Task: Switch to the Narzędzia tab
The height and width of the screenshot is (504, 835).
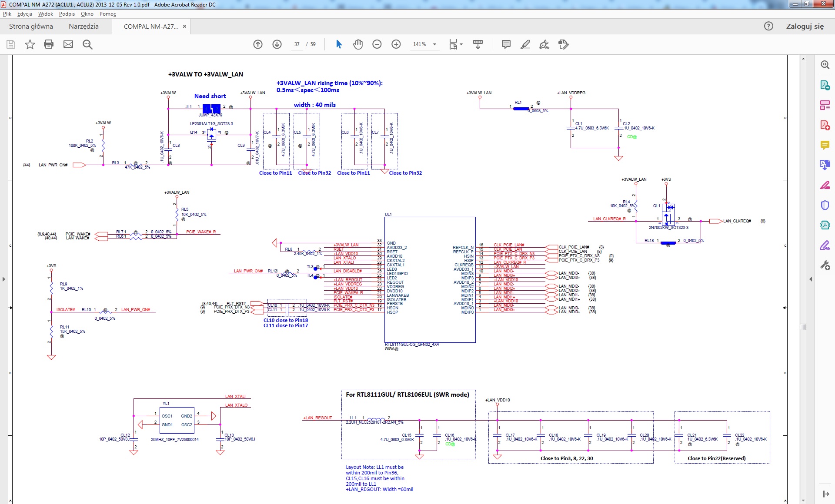Action: click(83, 26)
